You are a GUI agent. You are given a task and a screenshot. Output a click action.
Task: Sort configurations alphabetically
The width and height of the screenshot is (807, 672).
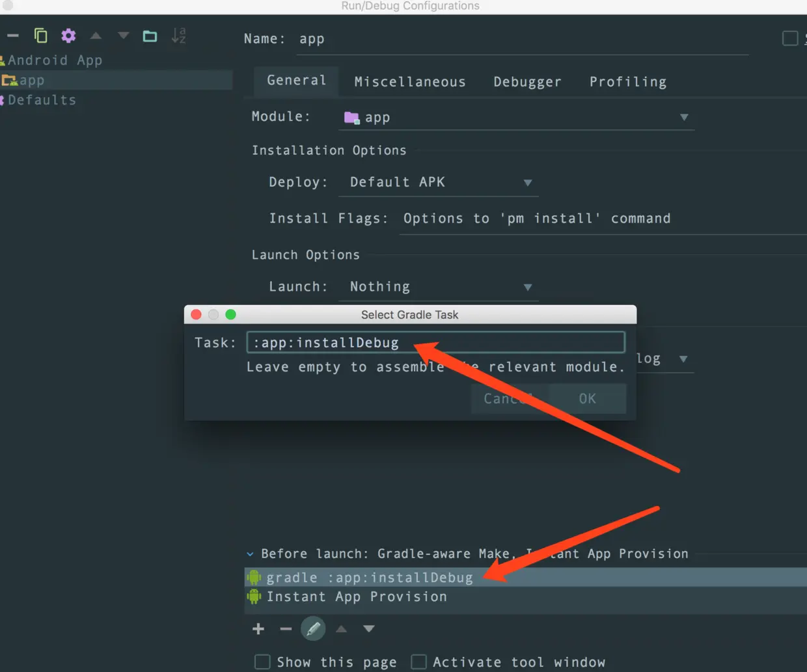click(178, 36)
